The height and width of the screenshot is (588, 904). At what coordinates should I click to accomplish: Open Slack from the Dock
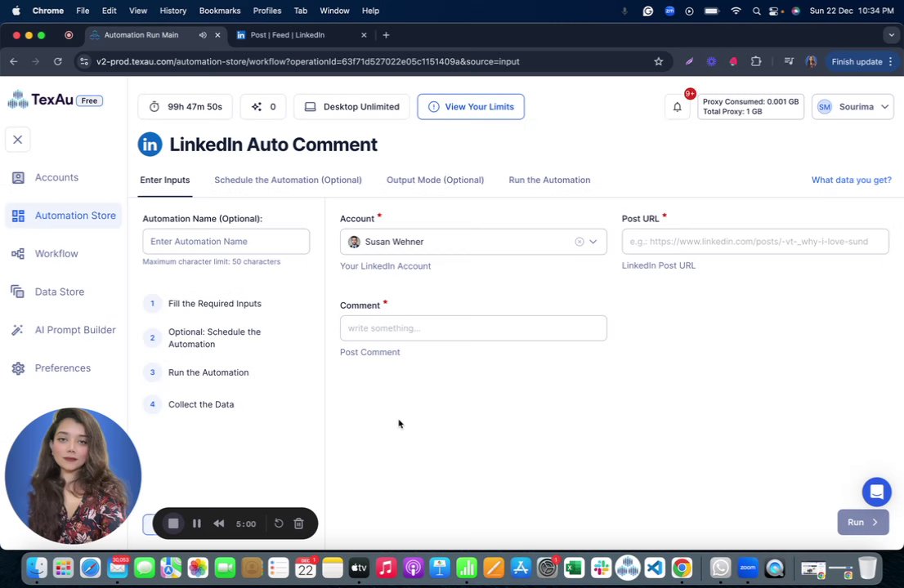[601, 568]
